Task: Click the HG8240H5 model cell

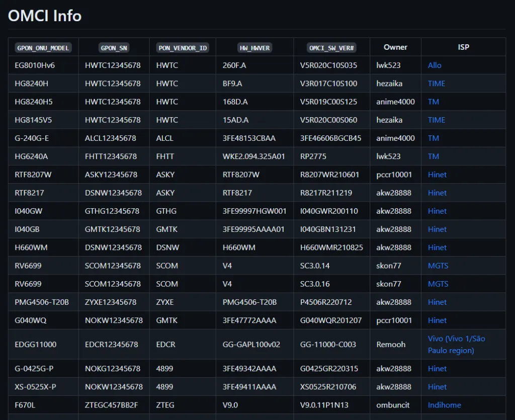Action: (x=34, y=102)
